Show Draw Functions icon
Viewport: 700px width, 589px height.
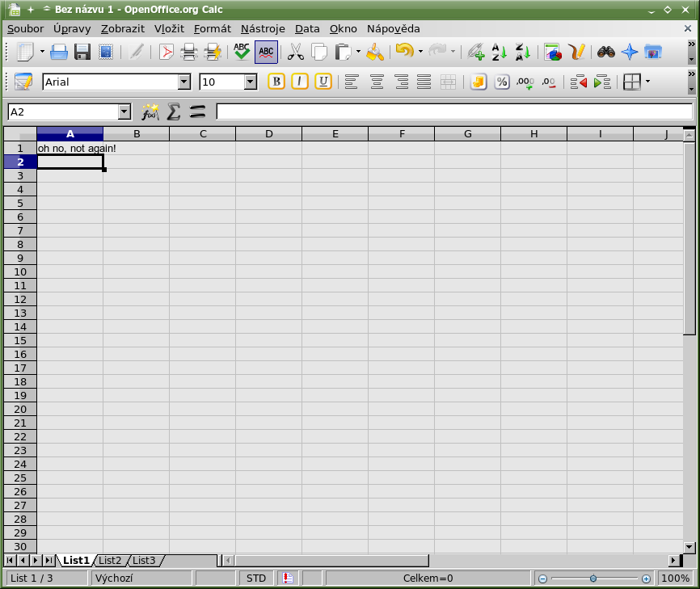(x=576, y=53)
